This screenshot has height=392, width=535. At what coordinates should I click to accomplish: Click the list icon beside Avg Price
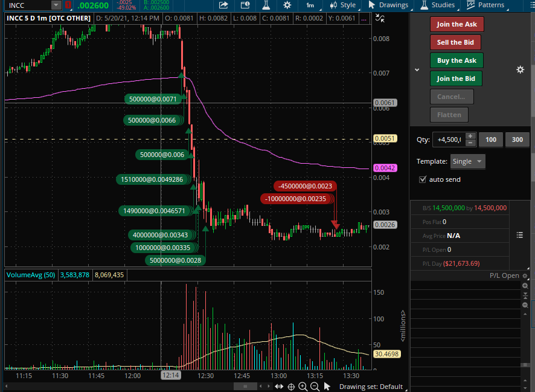[520, 235]
